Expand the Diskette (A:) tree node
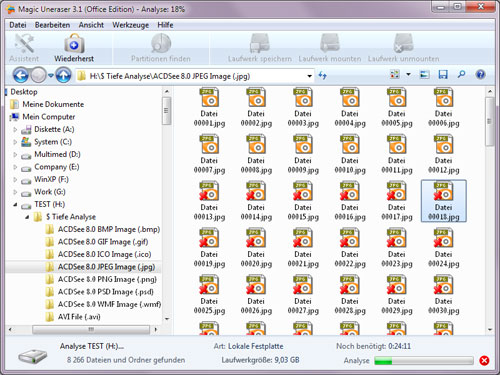500x375 pixels. pos(15,129)
